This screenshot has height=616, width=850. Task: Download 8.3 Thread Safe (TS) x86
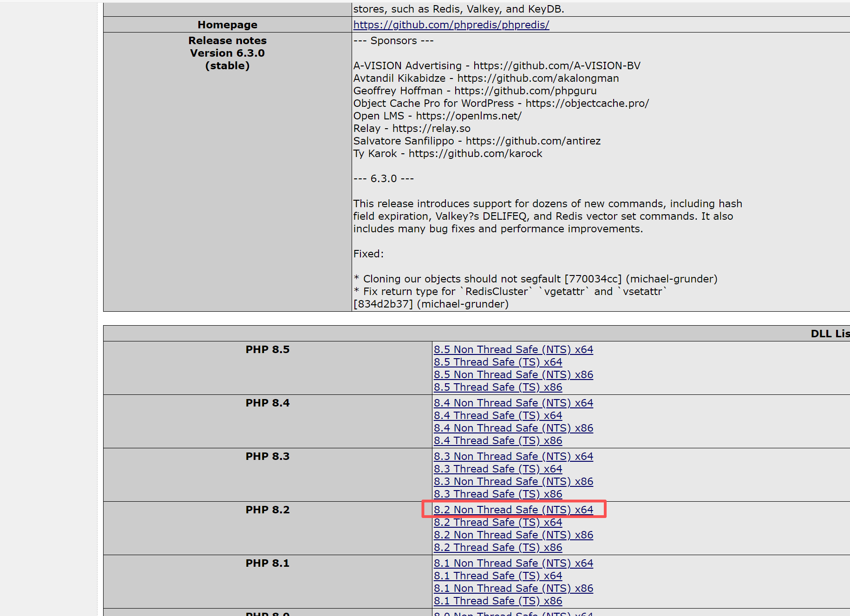tap(498, 494)
